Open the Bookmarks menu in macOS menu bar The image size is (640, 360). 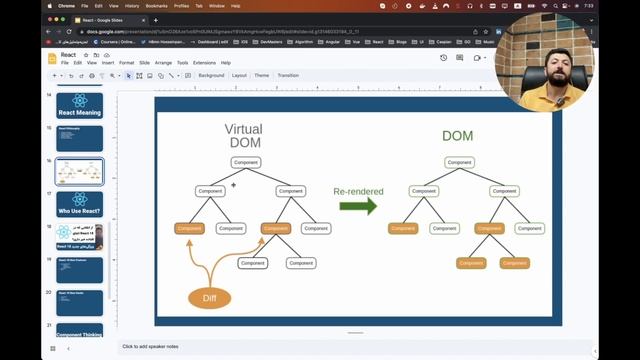tap(157, 6)
